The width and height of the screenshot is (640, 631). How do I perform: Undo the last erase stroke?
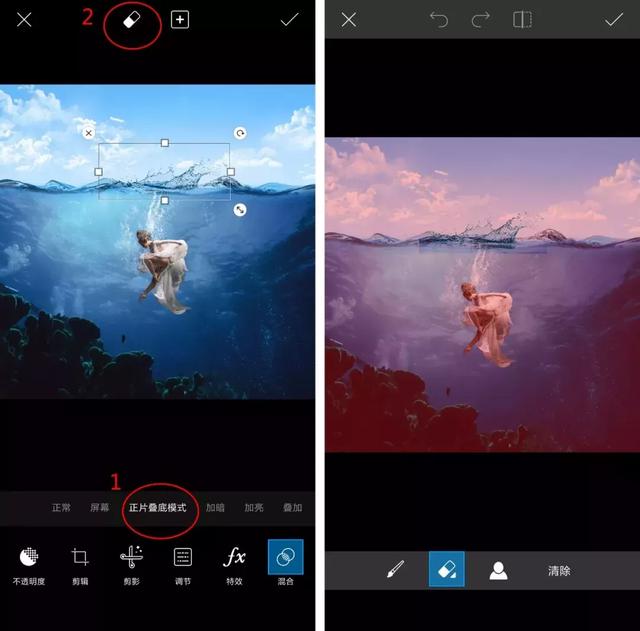439,19
